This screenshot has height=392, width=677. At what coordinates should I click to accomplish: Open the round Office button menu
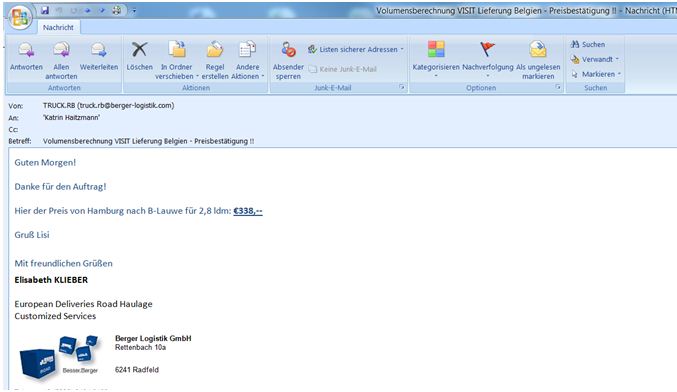19,17
